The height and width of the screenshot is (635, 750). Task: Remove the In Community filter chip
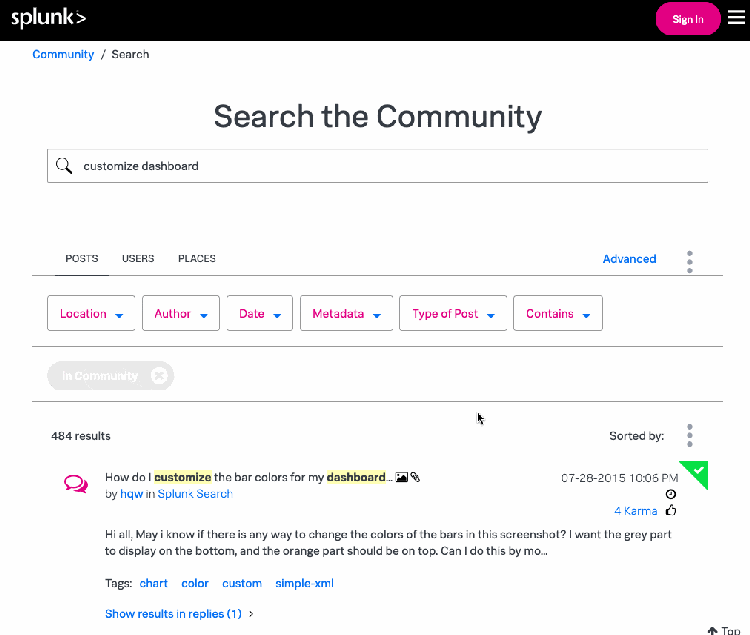(x=159, y=376)
